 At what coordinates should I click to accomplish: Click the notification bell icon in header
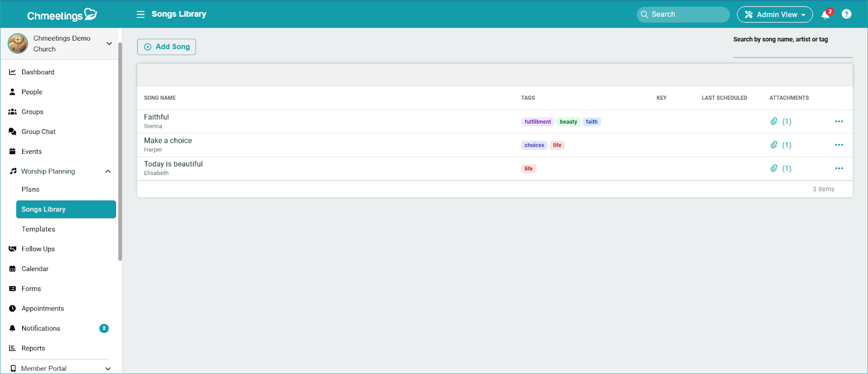pyautogui.click(x=825, y=15)
